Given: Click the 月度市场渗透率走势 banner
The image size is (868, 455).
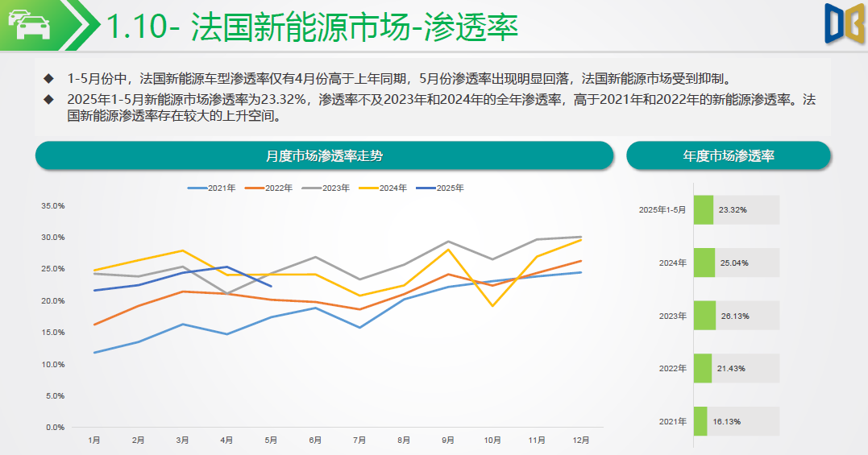Looking at the screenshot, I should click(325, 155).
